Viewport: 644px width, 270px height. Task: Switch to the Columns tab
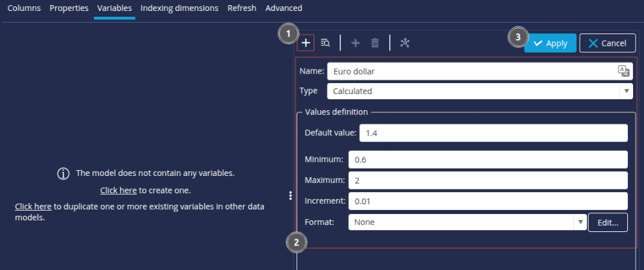click(x=24, y=8)
